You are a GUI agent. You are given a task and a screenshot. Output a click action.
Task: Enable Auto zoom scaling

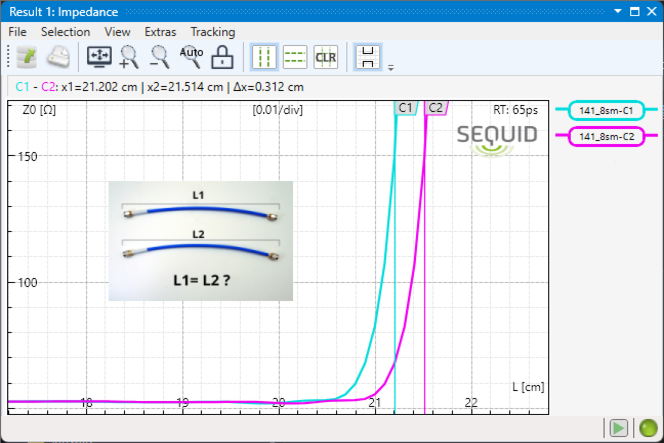tap(191, 56)
